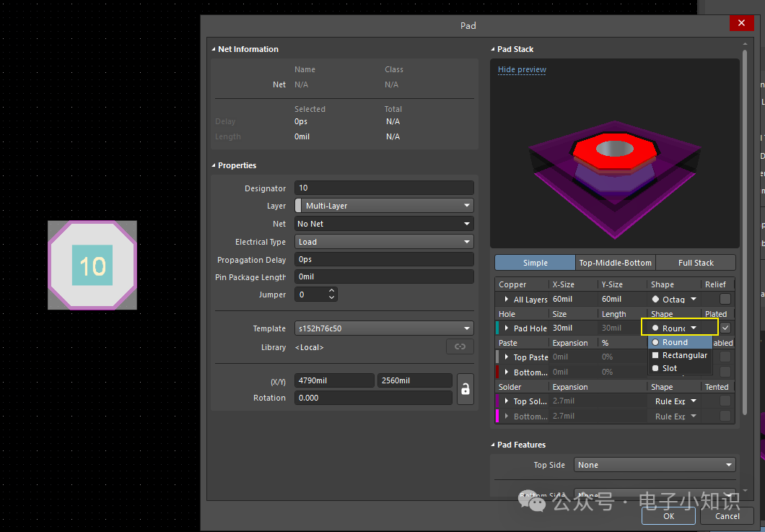Close the Pad dialog with red X
This screenshot has width=765, height=532.
point(741,23)
